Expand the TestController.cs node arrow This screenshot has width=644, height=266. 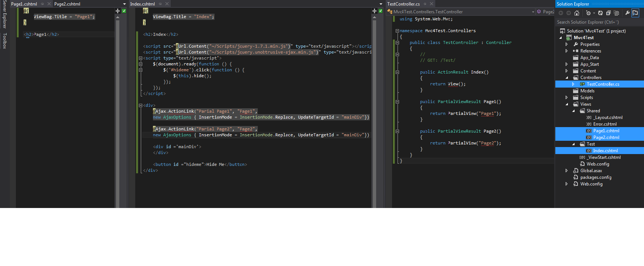point(573,84)
